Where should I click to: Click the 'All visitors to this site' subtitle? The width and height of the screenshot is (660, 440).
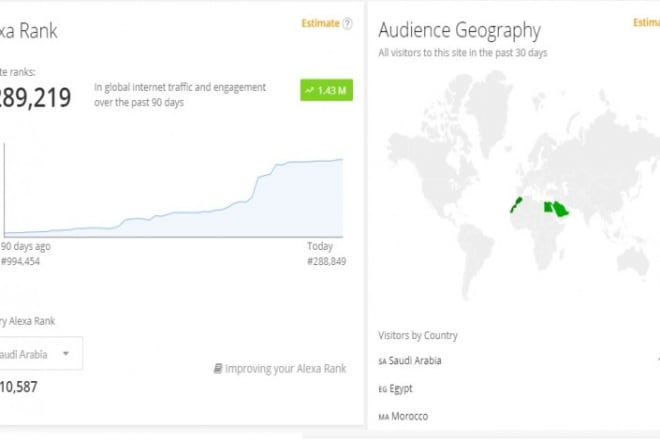[x=463, y=53]
